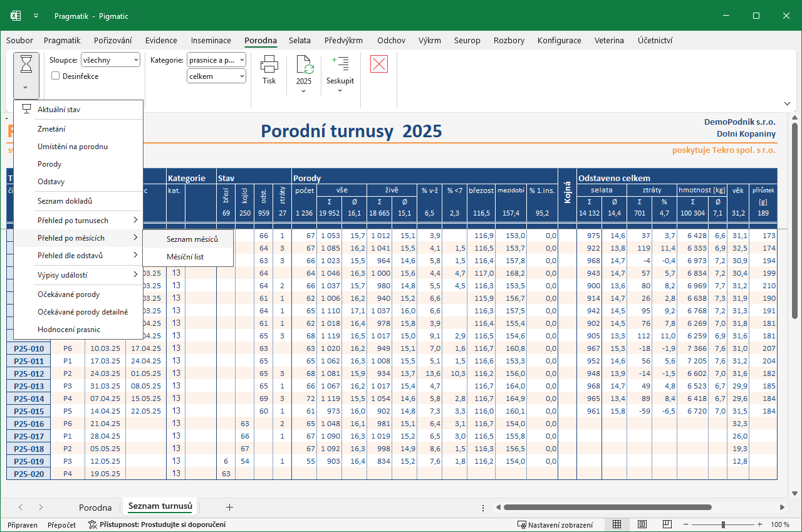Choose Seznam měsíců from the submenu
The width and height of the screenshot is (802, 532).
(188, 239)
